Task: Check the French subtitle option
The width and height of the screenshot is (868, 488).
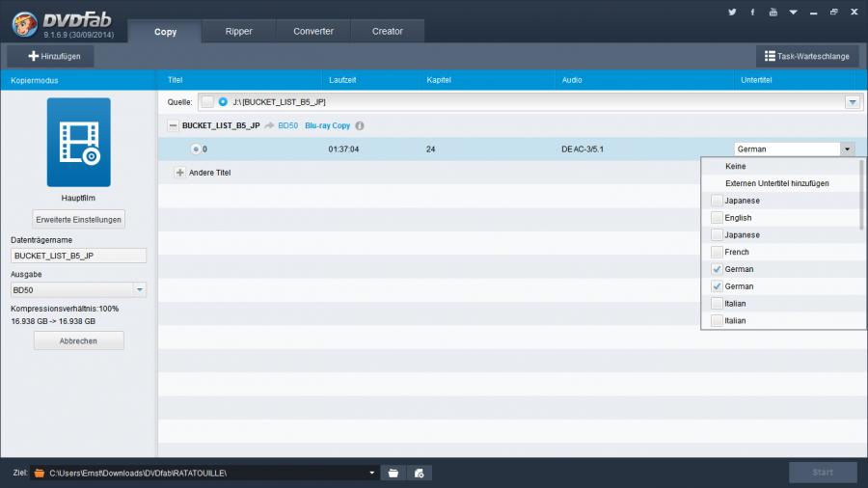Action: [717, 252]
